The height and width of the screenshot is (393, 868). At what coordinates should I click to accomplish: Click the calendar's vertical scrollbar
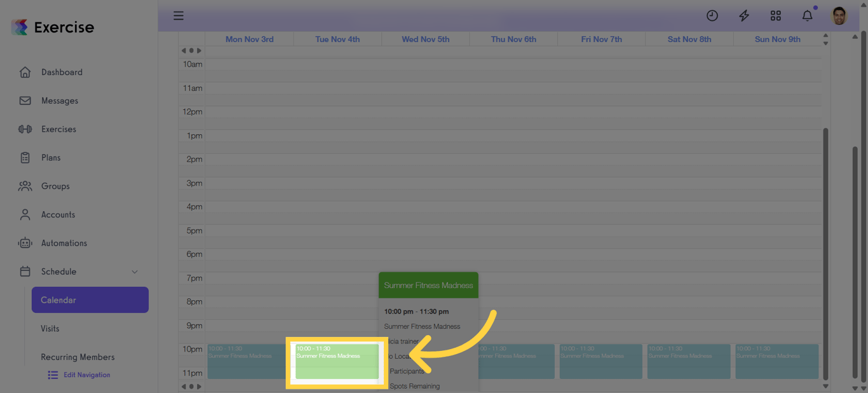[825, 254]
